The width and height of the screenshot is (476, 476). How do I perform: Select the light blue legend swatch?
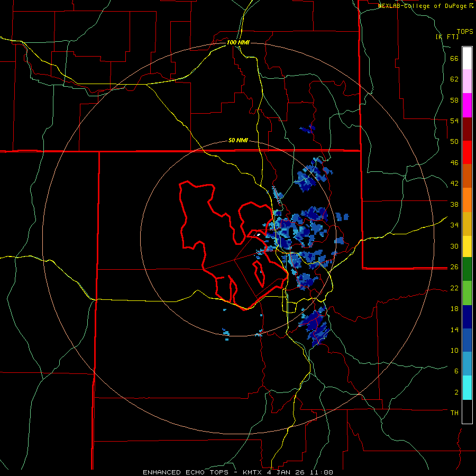coord(467,364)
